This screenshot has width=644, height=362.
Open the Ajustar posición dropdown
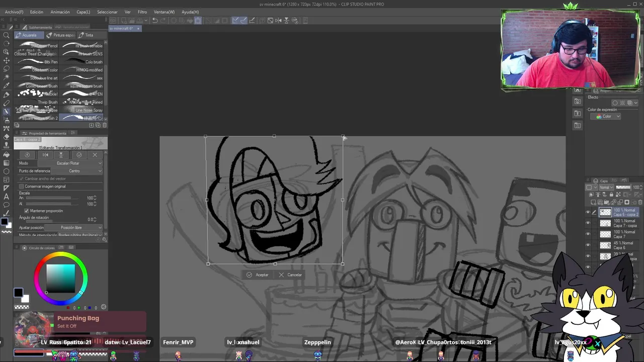[74, 228]
